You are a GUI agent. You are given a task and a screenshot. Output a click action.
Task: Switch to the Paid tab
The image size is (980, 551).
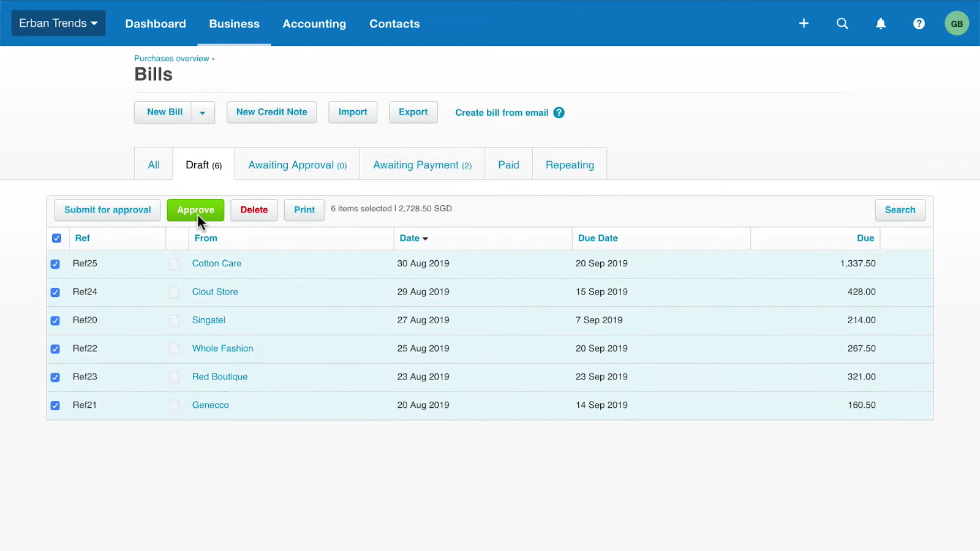[508, 164]
